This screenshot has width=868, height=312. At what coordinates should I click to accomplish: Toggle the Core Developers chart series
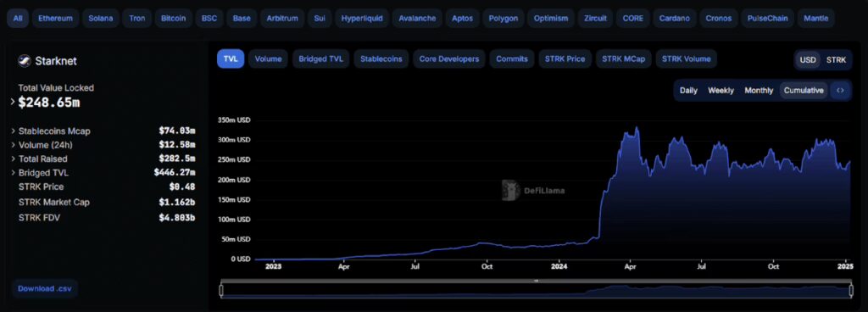pos(449,58)
